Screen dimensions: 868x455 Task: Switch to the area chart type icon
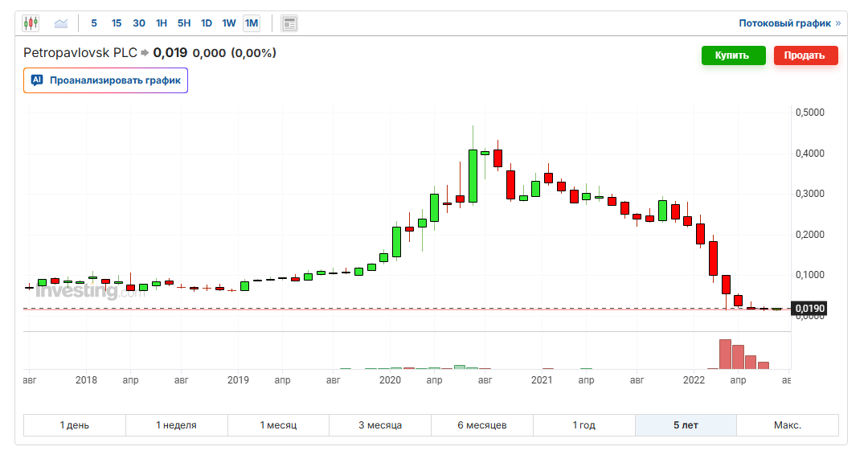click(x=61, y=23)
